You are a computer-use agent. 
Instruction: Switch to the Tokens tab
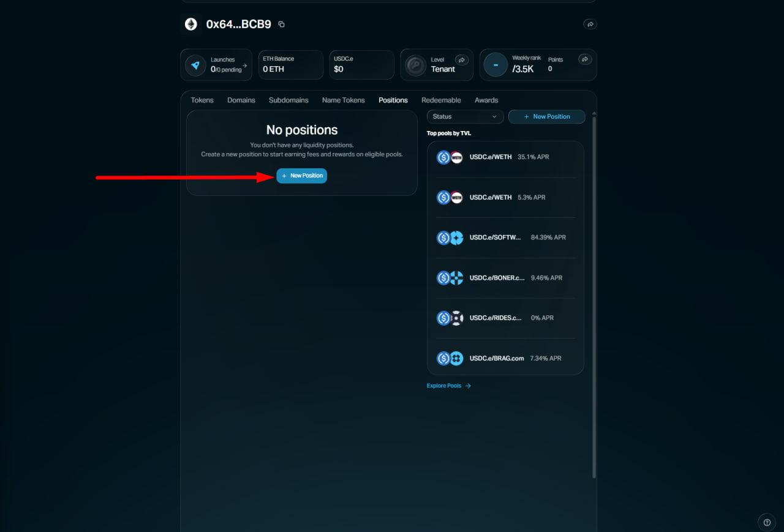202,100
